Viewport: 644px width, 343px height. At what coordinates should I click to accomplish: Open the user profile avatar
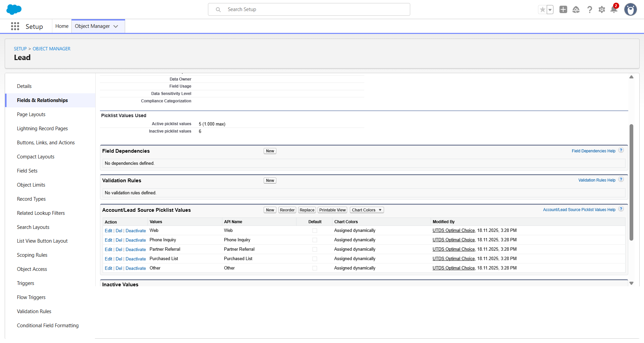click(x=631, y=9)
